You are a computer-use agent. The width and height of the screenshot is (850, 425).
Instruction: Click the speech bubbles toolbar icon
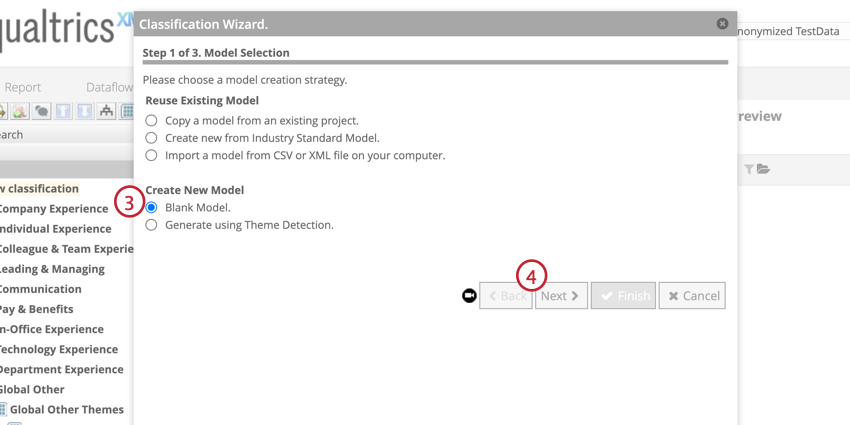(42, 111)
